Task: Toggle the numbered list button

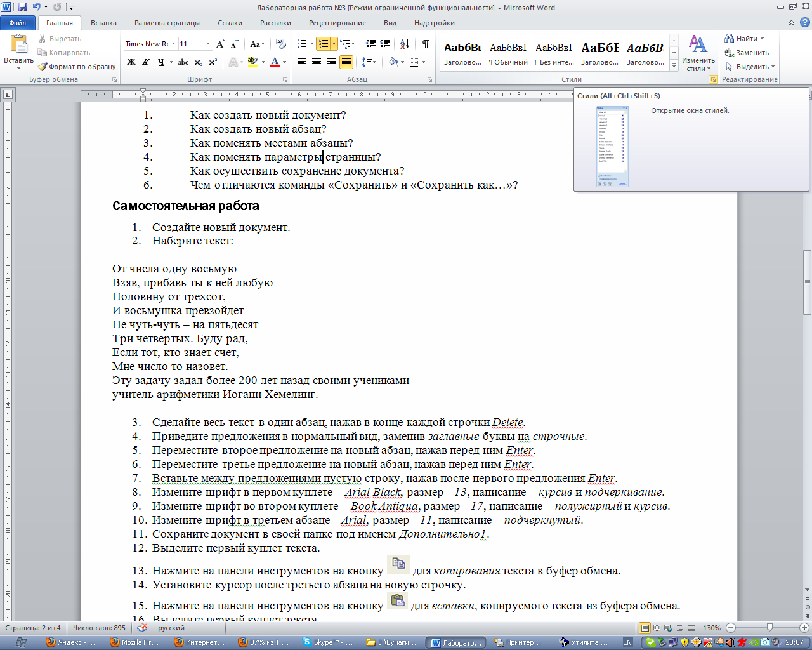Action: tap(324, 44)
